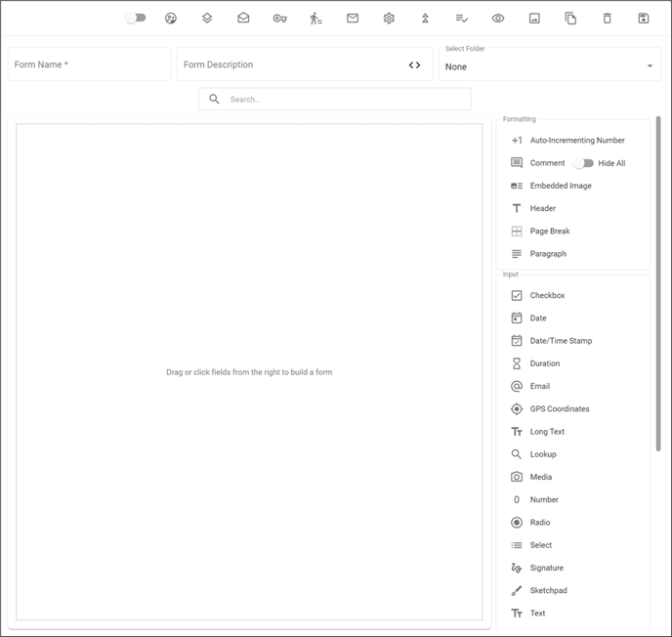Select the 'Duration' label
Screen dimensions: 672x637
pos(545,363)
